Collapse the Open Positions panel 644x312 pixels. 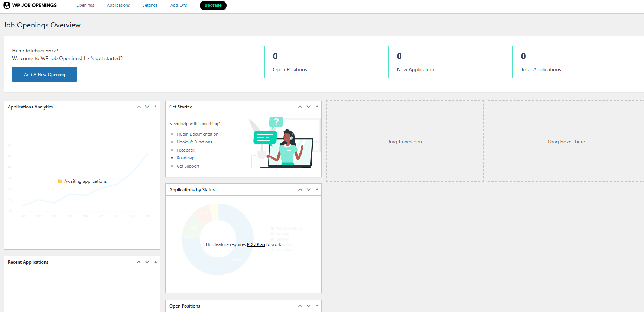317,306
